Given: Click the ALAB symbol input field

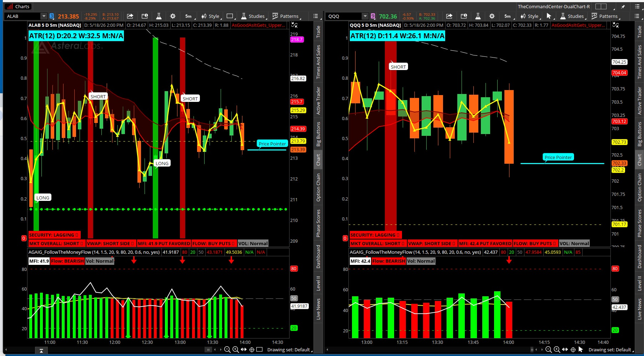Looking at the screenshot, I should click(22, 16).
